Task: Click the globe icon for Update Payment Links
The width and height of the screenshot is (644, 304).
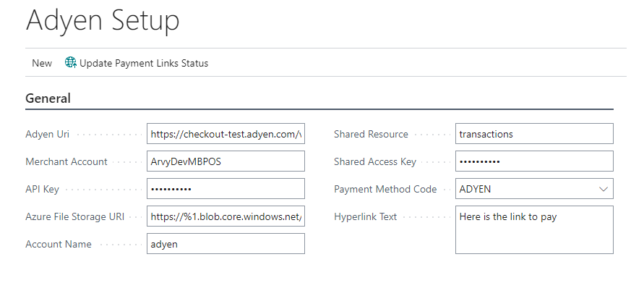Action: (70, 63)
